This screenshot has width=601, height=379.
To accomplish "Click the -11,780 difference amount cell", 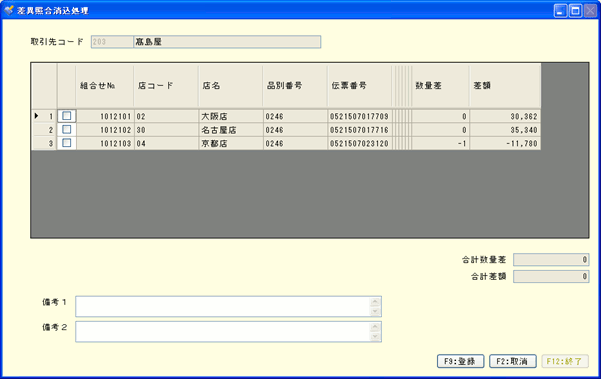I will (505, 143).
